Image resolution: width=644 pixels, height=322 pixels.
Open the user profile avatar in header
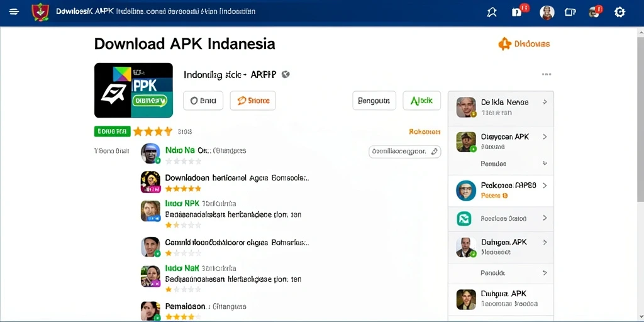click(547, 13)
